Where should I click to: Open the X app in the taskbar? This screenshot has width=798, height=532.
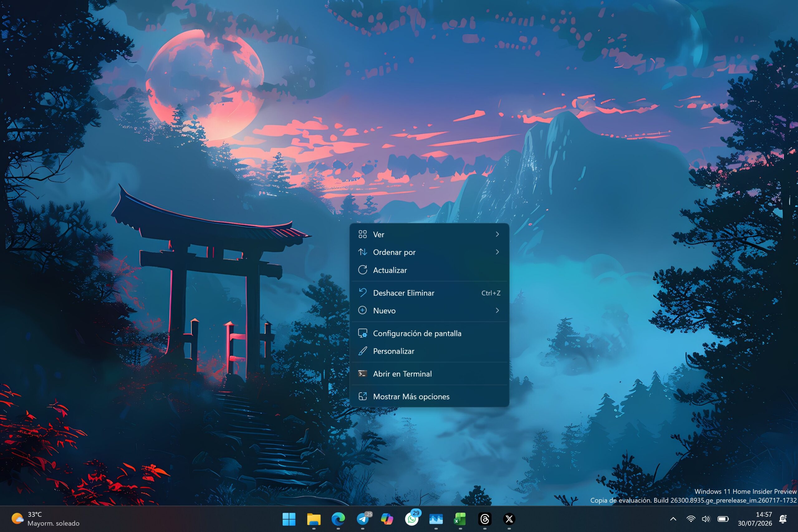[x=509, y=519]
